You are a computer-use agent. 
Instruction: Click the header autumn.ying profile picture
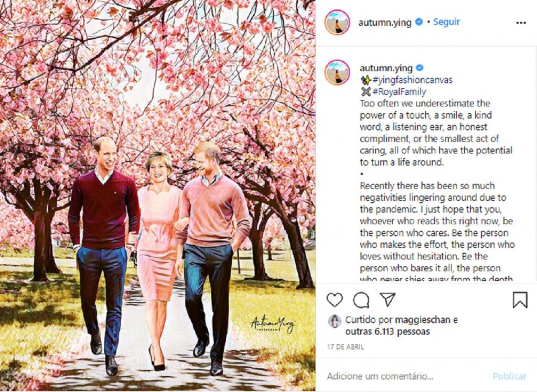coord(337,23)
